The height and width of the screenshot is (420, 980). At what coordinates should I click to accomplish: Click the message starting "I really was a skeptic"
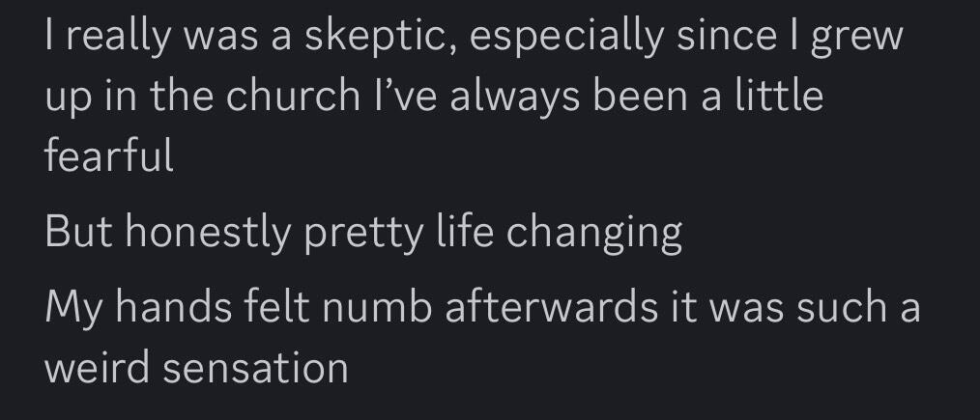coord(435,97)
